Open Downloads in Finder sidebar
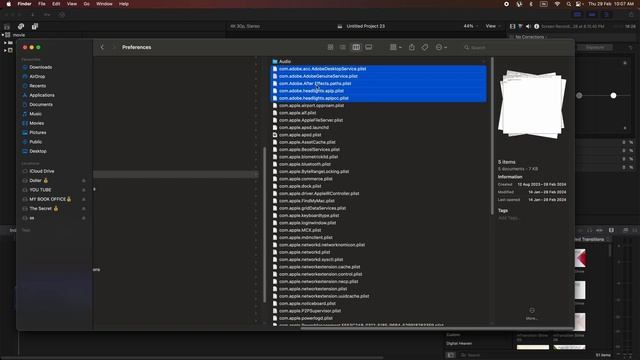Image resolution: width=640 pixels, height=360 pixels. [x=40, y=67]
